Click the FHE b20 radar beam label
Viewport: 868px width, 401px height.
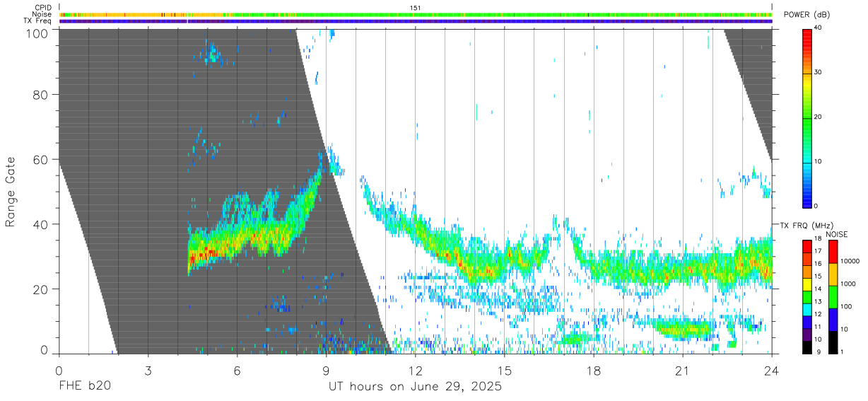[x=84, y=387]
